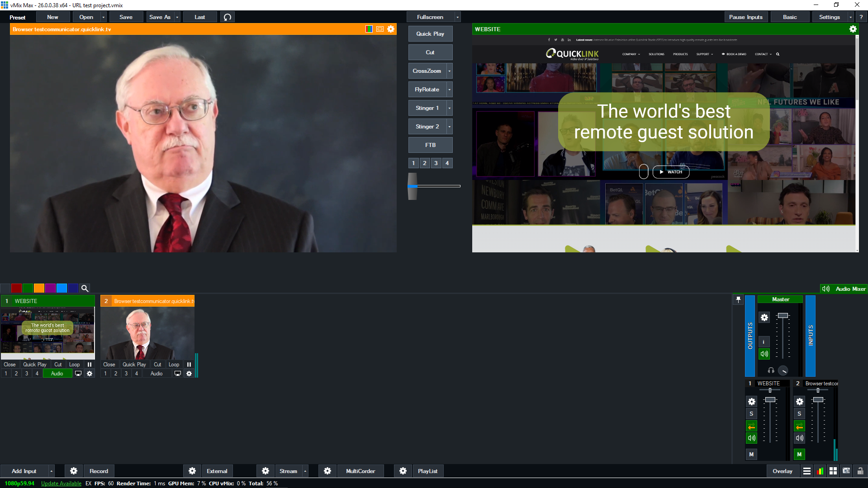Viewport: 868px width, 488px height.
Task: Click the list view hamburger icon
Action: (x=806, y=471)
